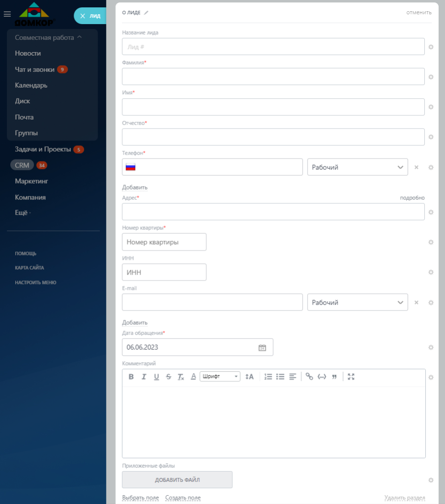The height and width of the screenshot is (504, 445).
Task: Expand comment editor to fullscreen
Action: [x=351, y=377]
